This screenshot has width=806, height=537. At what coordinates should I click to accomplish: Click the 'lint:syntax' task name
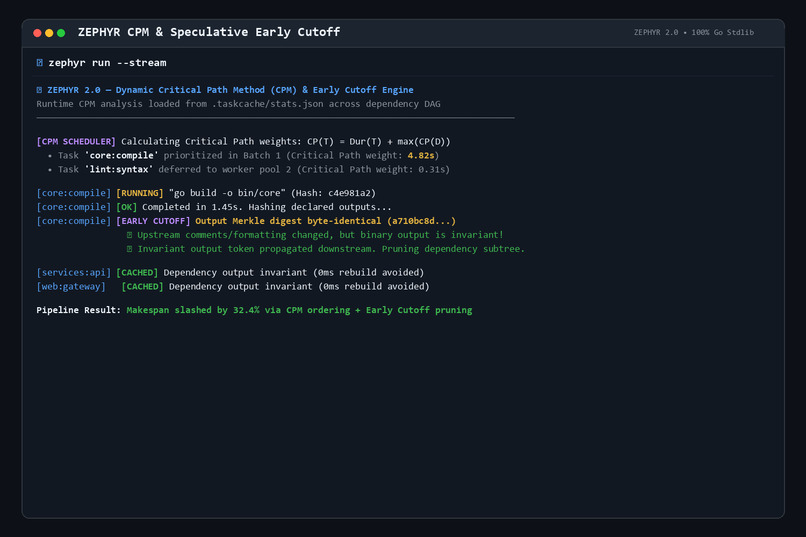(x=119, y=169)
